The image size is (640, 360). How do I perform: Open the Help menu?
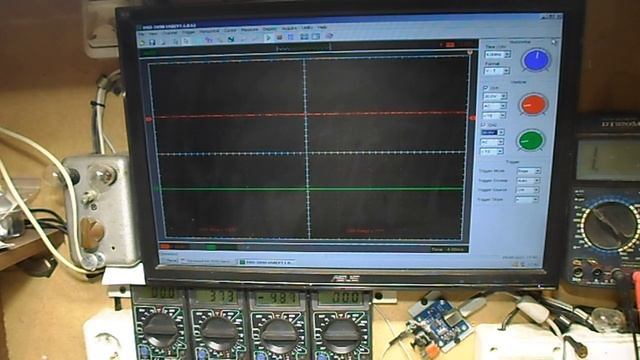[322, 28]
